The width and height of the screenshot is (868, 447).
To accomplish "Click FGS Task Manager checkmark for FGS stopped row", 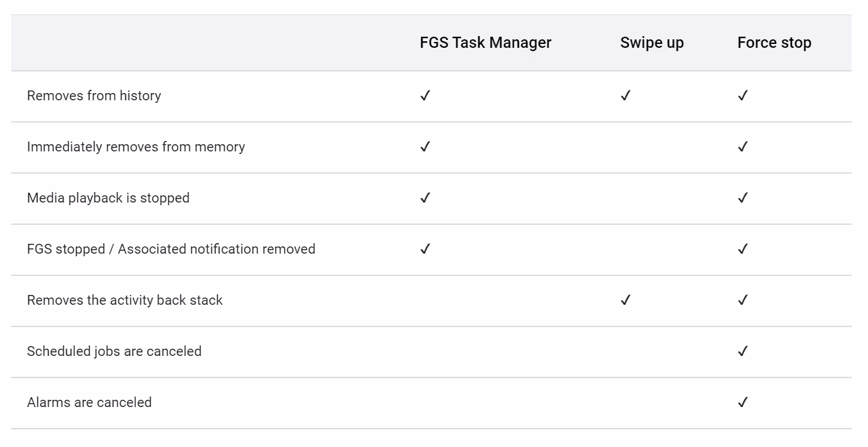I will pos(425,249).
